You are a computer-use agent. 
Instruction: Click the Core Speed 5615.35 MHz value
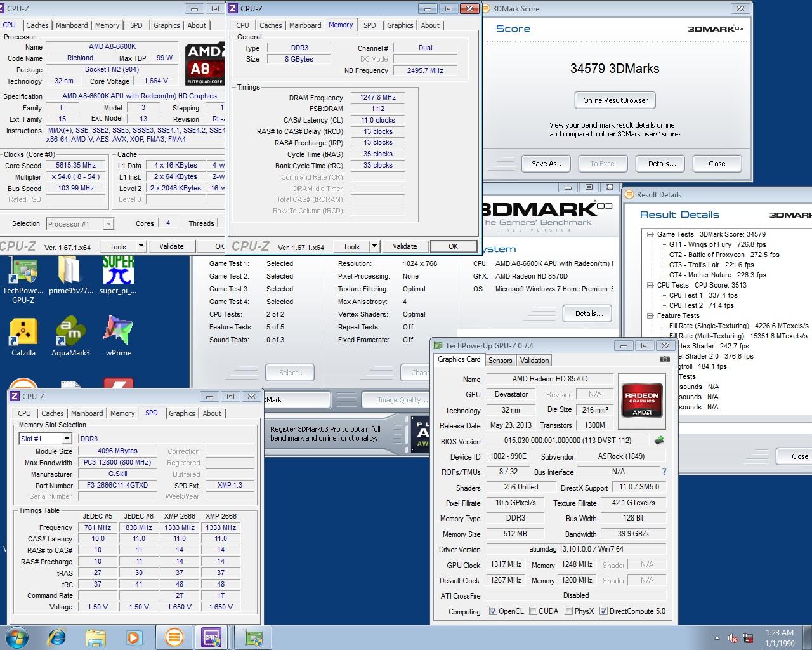click(75, 165)
